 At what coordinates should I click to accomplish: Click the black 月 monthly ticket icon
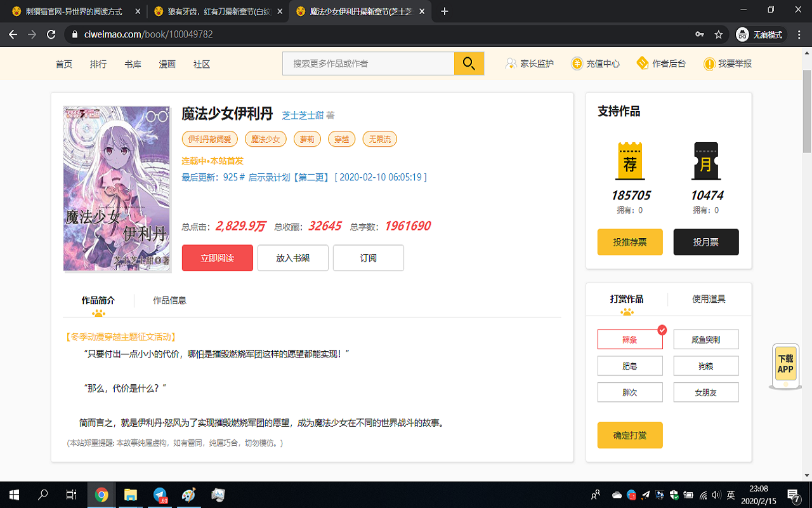706,161
